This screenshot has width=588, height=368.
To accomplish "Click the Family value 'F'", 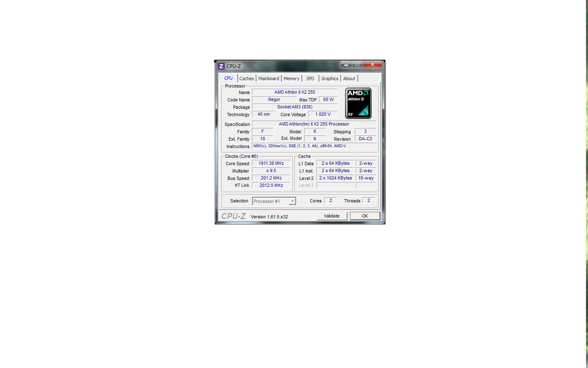I will pyautogui.click(x=263, y=131).
